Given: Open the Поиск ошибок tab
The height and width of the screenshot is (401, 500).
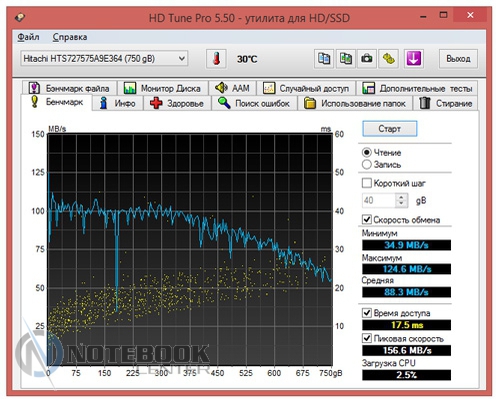Looking at the screenshot, I should click(254, 103).
